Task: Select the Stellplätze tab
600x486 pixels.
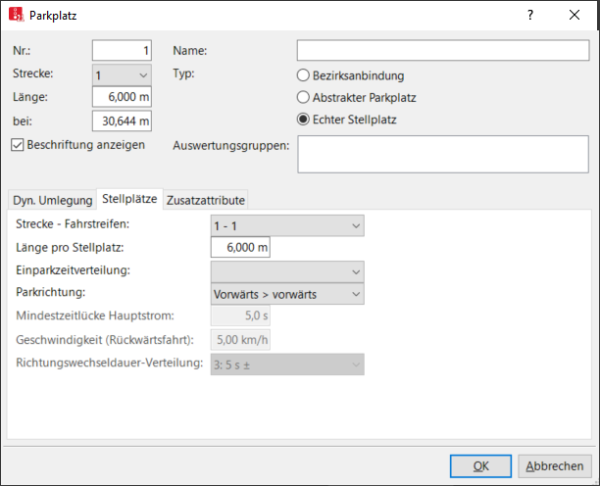Action: tap(129, 200)
